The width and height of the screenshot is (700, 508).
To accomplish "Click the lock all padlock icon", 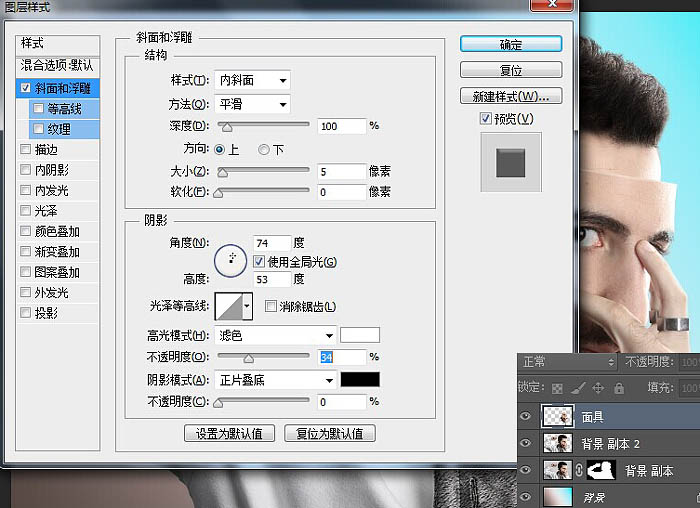I will [617, 387].
